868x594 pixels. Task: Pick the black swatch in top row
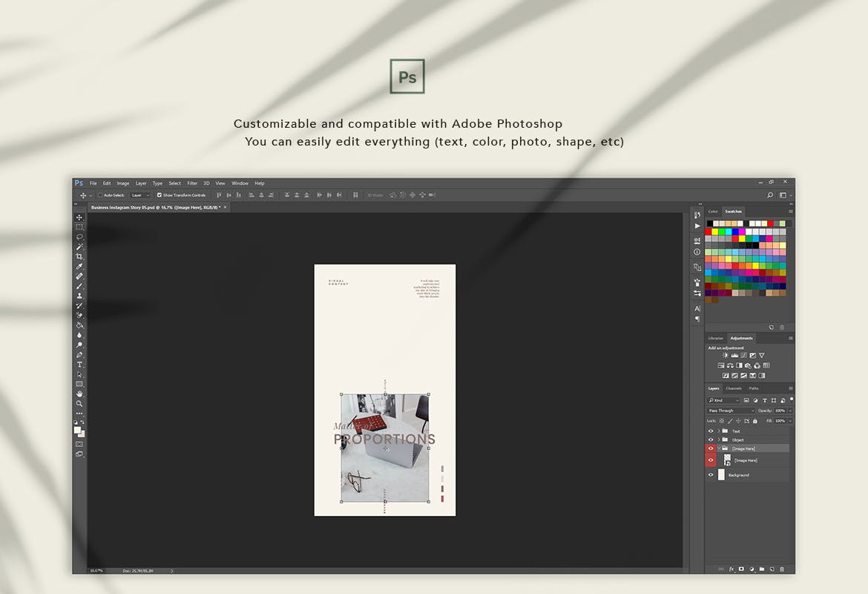tap(710, 223)
